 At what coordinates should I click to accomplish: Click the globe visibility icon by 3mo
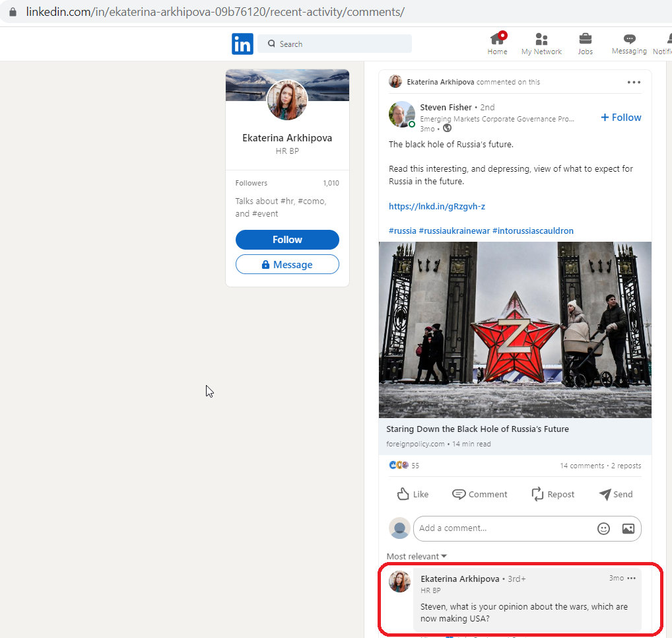(x=447, y=128)
